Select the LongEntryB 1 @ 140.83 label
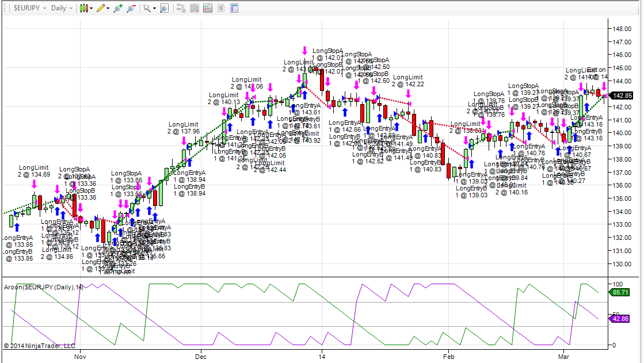The height and width of the screenshot is (363, 644). [425, 166]
